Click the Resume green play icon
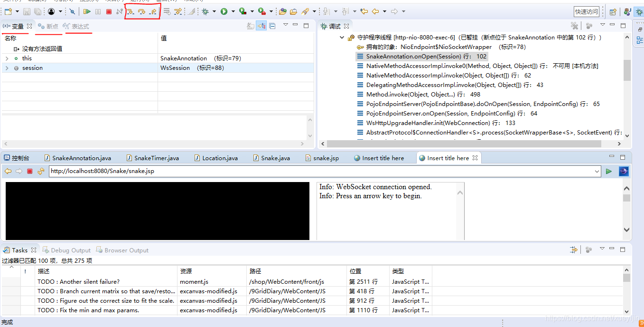Image resolution: width=644 pixels, height=327 pixels. click(x=87, y=11)
